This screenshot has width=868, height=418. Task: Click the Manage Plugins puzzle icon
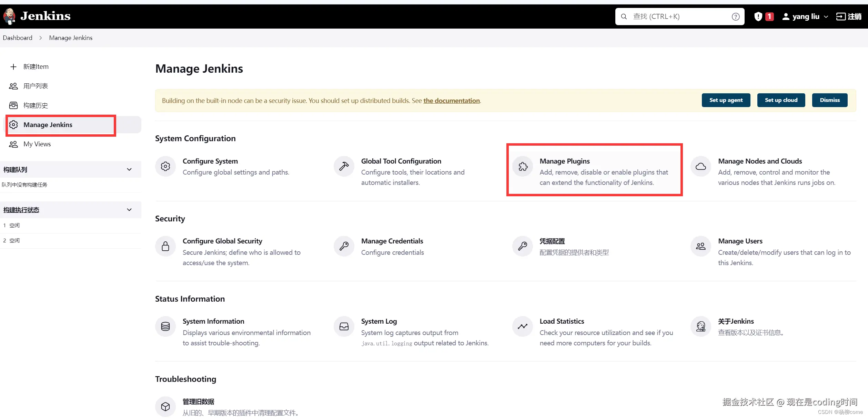pos(523,167)
